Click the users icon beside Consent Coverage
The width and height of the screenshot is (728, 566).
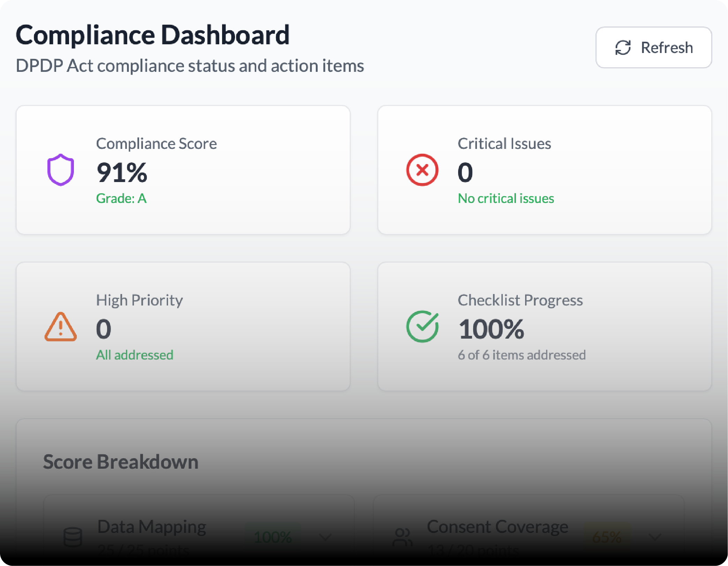[402, 537]
